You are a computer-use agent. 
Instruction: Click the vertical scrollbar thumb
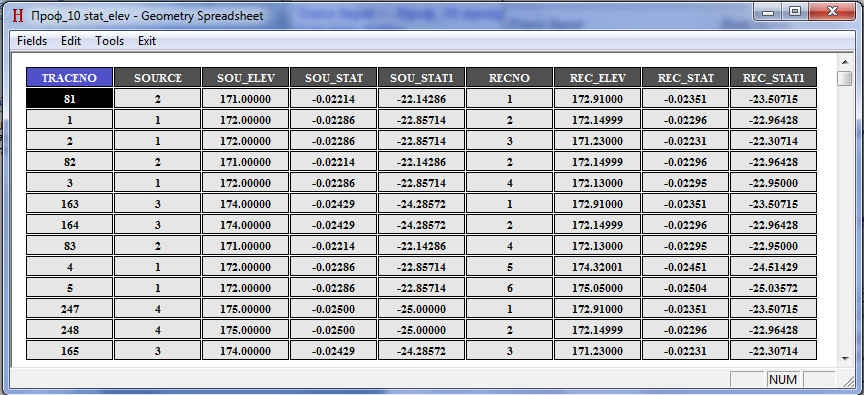(844, 78)
